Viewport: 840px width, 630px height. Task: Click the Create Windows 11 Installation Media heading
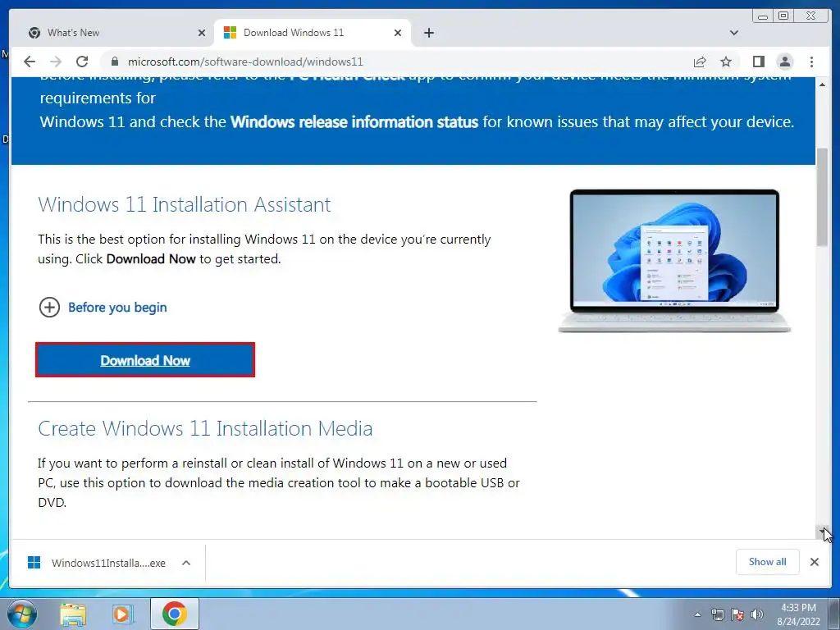coord(205,428)
